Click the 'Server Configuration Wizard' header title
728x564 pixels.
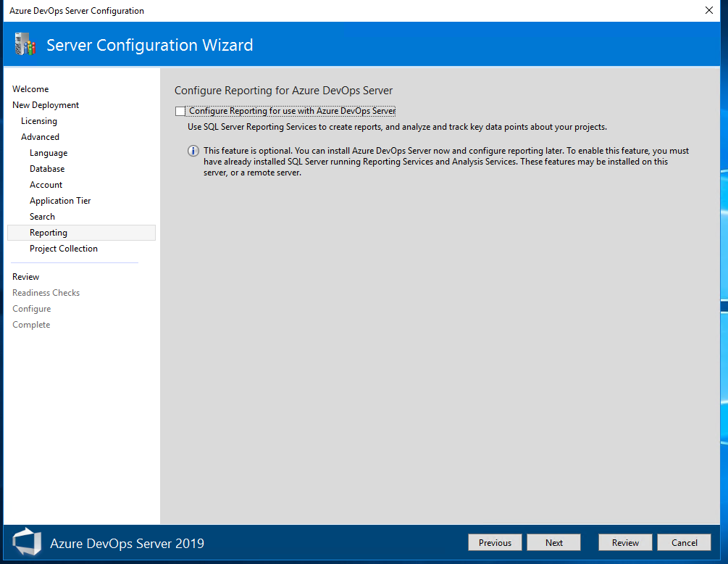(x=149, y=45)
